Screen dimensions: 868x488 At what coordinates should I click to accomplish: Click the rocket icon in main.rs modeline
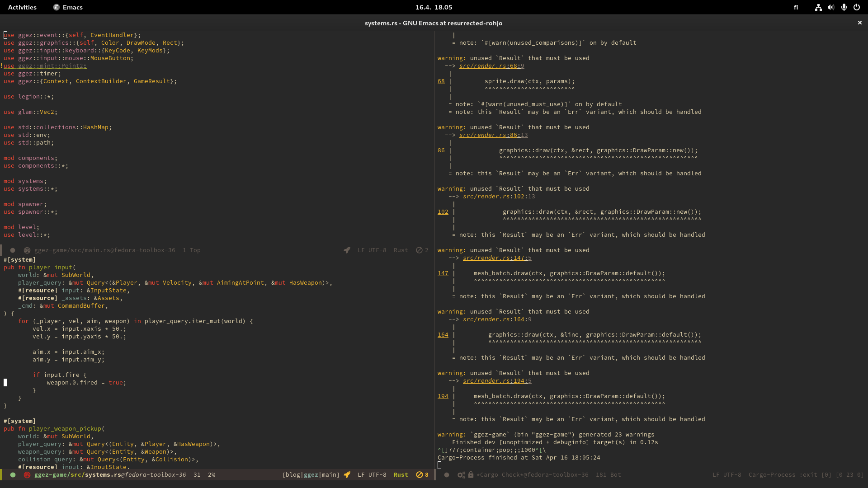tap(347, 250)
